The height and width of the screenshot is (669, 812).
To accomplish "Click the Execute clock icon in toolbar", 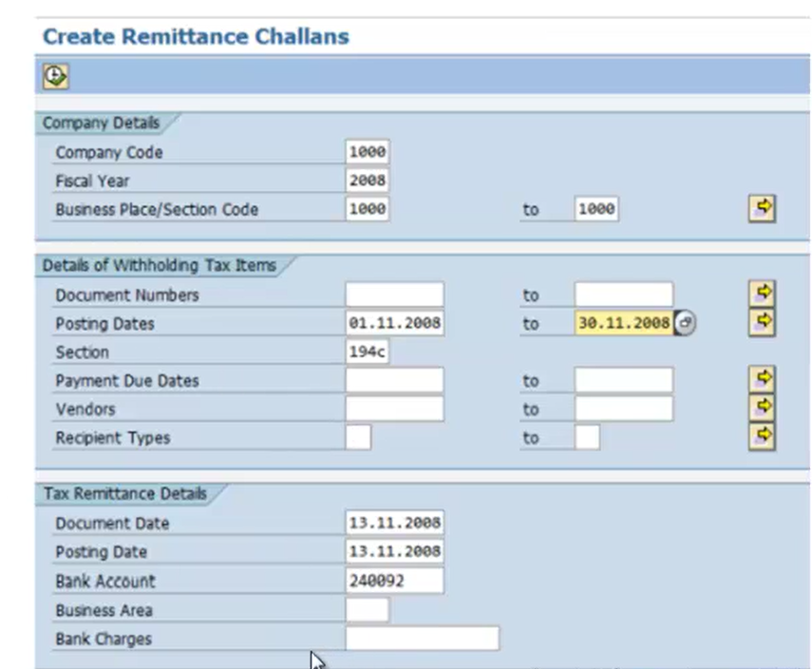I will (56, 77).
